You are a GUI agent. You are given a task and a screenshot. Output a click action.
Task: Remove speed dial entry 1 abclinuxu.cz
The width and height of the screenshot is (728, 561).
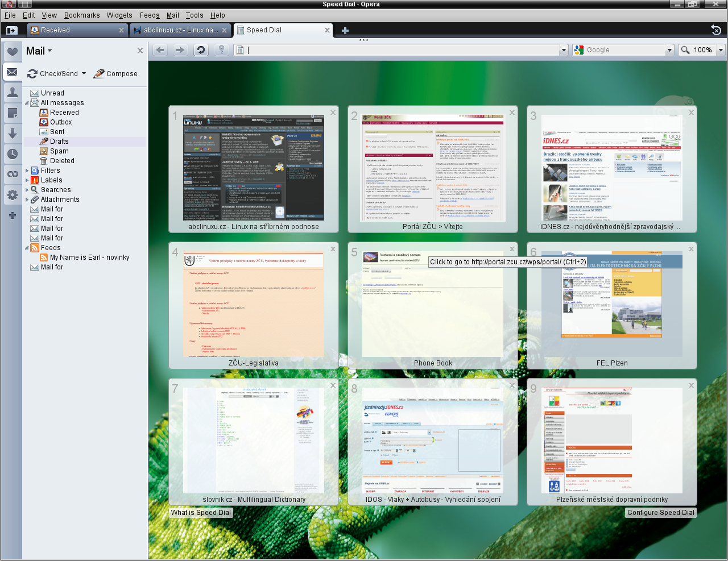coord(333,113)
